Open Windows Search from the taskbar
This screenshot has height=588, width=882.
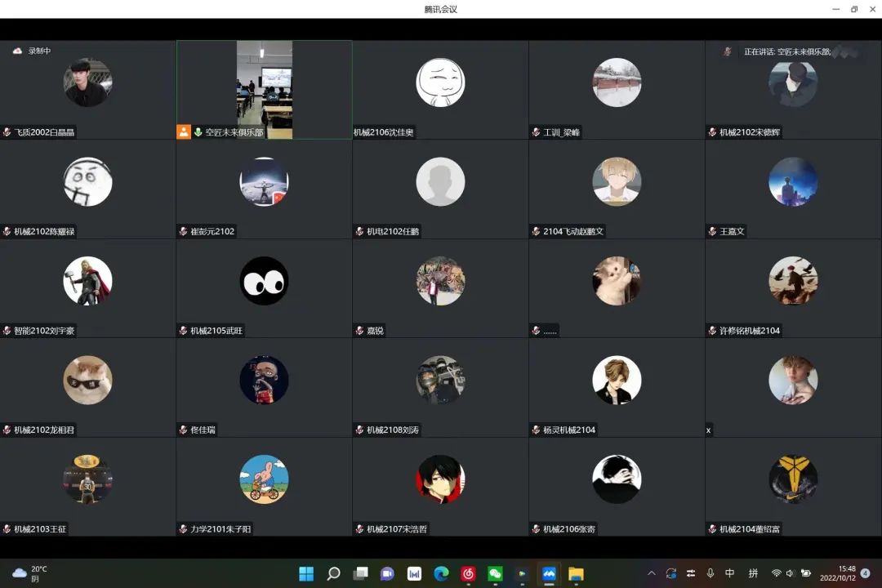pyautogui.click(x=333, y=573)
